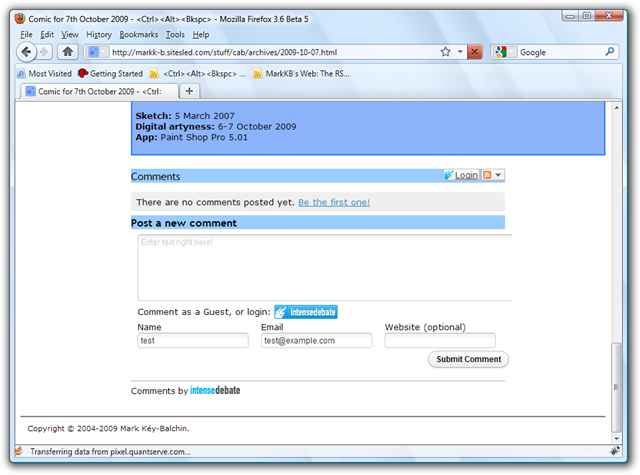The height and width of the screenshot is (475, 640).
Task: Click the comments RSS feed icon
Action: point(487,175)
